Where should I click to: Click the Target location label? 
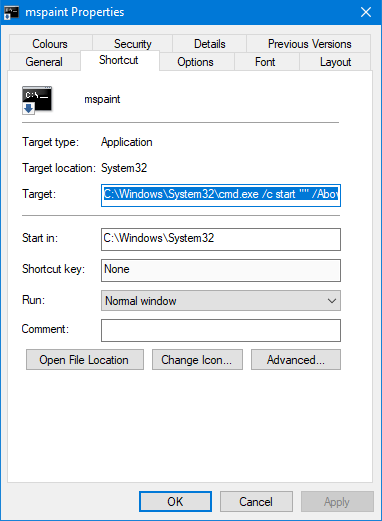pos(59,168)
